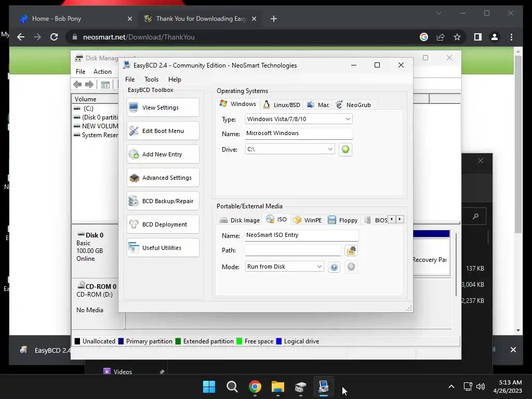Viewport: 532px width, 399px height.
Task: Open Chrome profile avatar icon
Action: pos(495,37)
